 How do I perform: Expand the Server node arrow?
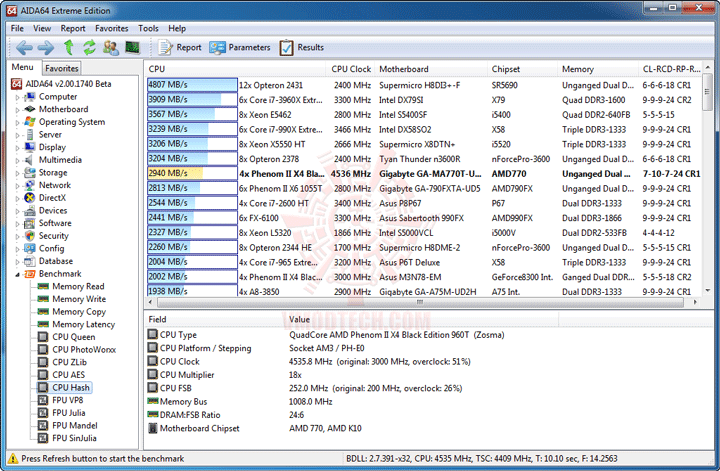pos(17,135)
